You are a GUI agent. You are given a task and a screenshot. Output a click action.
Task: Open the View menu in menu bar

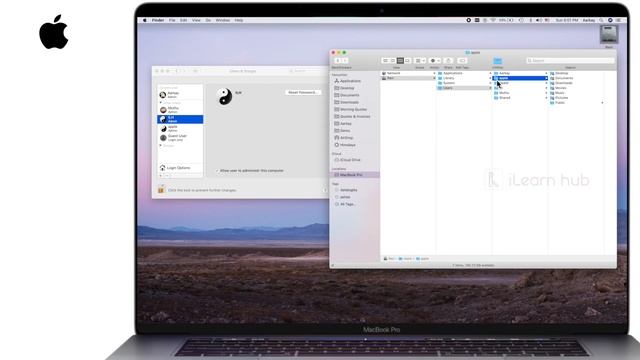196,20
